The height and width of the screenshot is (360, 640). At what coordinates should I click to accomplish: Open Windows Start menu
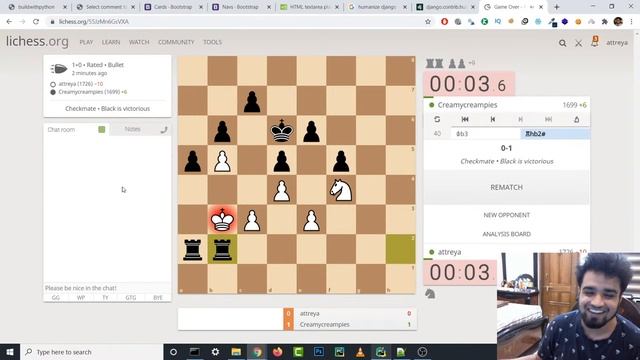coord(10,352)
